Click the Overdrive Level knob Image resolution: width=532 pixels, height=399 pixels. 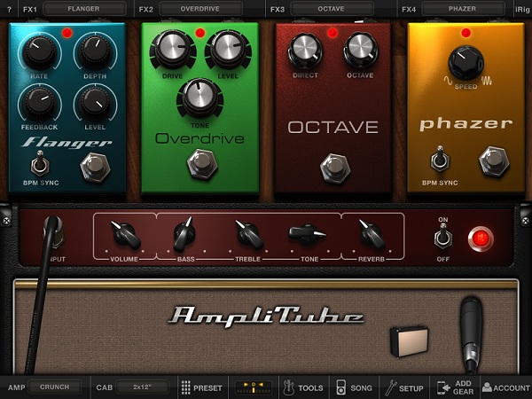coord(228,49)
